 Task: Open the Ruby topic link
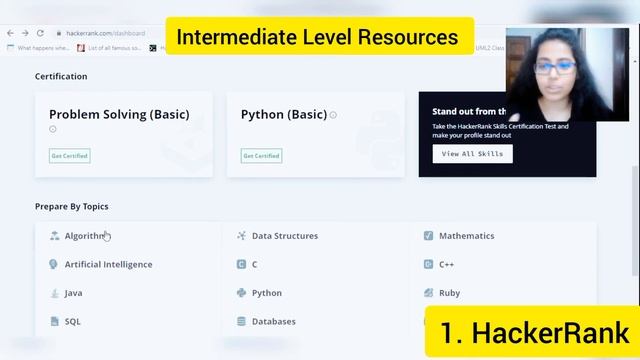click(x=449, y=293)
